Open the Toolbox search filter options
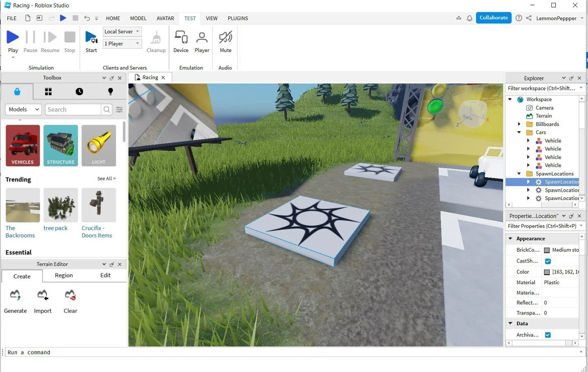This screenshot has height=372, width=588. [119, 110]
